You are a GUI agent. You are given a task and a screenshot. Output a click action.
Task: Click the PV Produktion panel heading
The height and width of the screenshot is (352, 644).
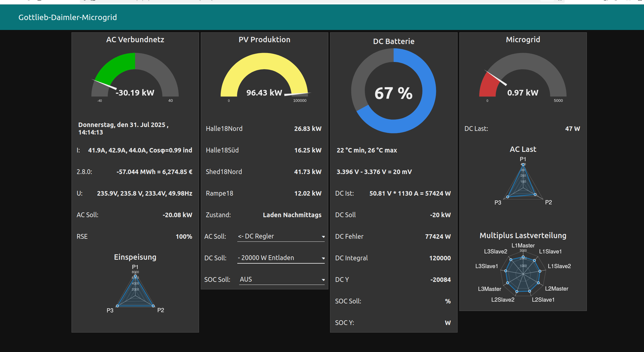(x=264, y=40)
